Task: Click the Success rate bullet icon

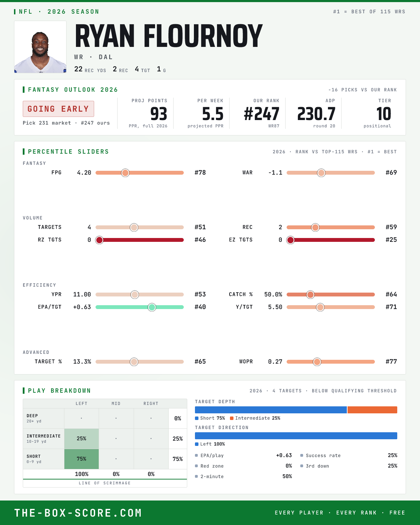Action: click(302, 455)
